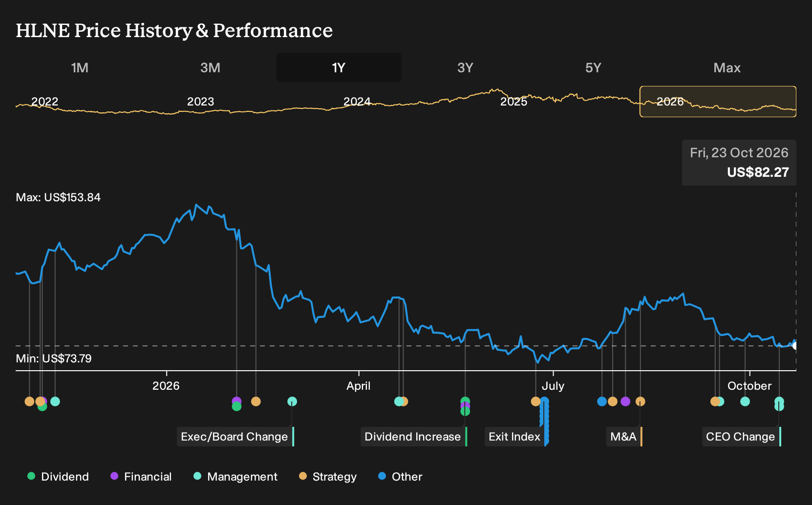Open the Exec/Board Change event label
The height and width of the screenshot is (505, 812).
tap(235, 437)
